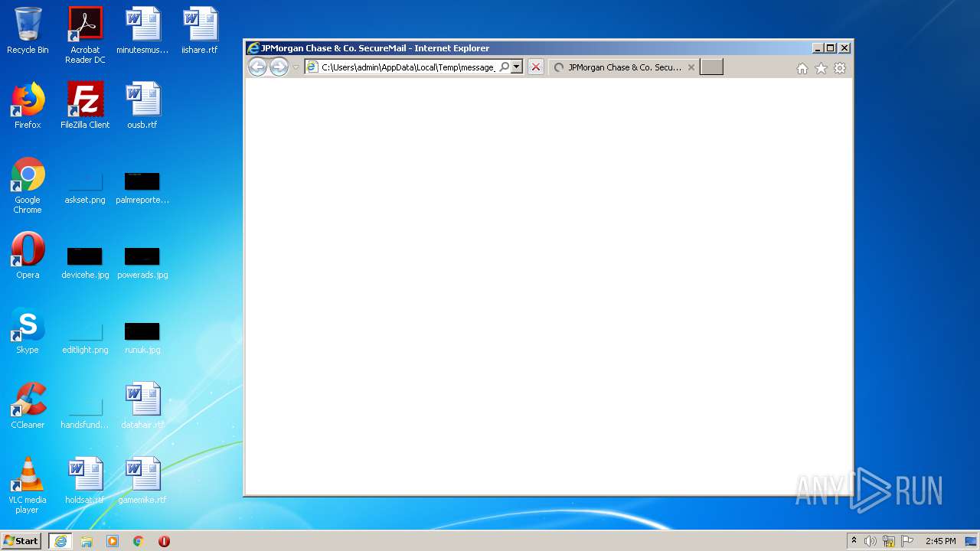The height and width of the screenshot is (551, 980).
Task: Open Windows Media Player from taskbar
Action: (113, 540)
